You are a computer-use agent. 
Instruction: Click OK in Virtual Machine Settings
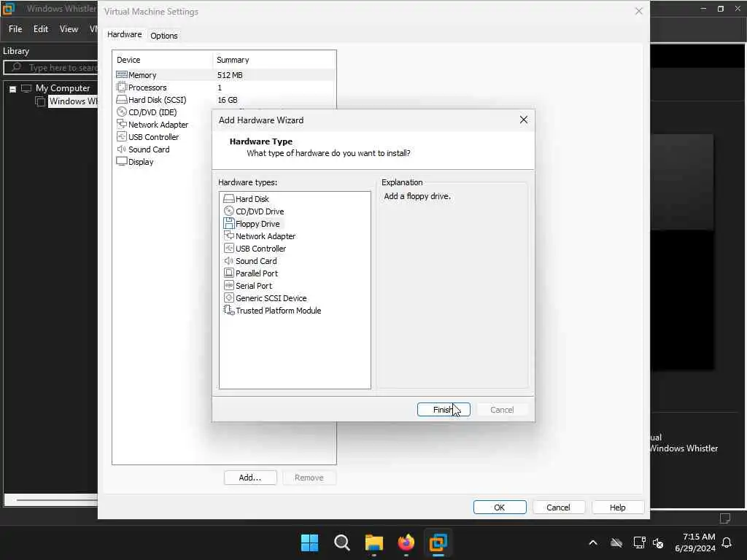tap(499, 507)
